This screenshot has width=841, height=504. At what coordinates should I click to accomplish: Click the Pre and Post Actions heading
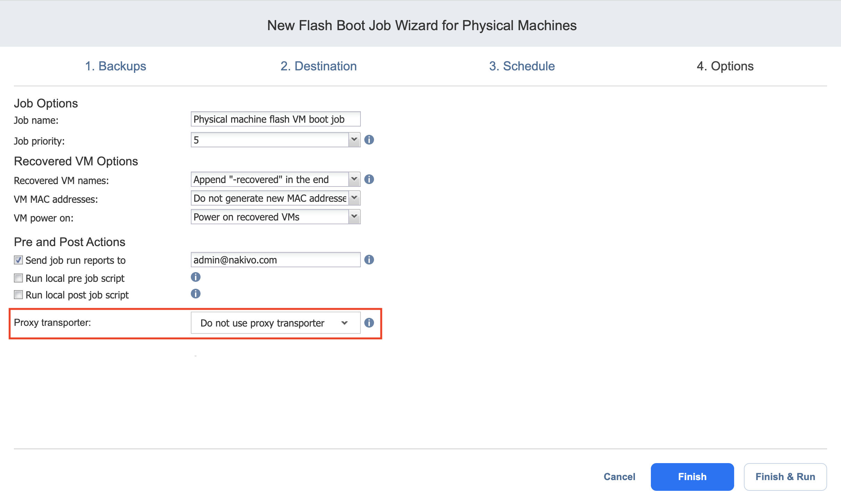[69, 242]
